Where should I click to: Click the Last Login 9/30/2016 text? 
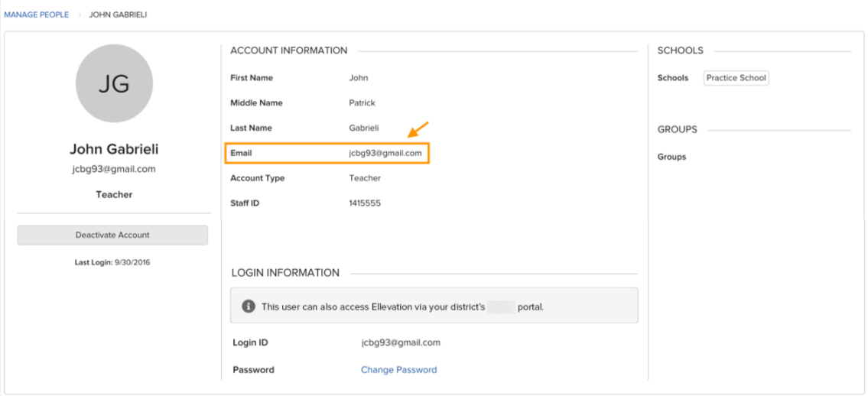112,263
